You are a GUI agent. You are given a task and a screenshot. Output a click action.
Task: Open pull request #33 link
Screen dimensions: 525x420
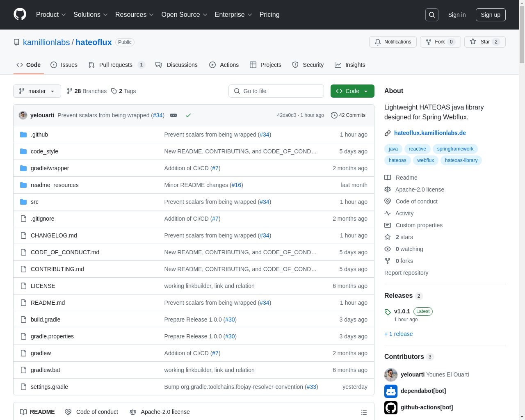[x=311, y=387]
